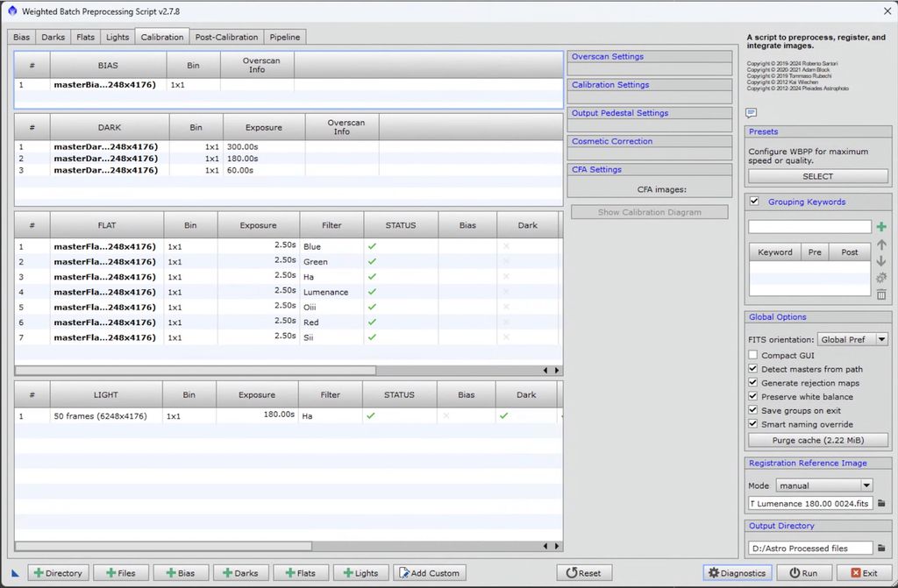Image resolution: width=898 pixels, height=588 pixels.
Task: Disable Detect masters from path
Action: point(753,369)
